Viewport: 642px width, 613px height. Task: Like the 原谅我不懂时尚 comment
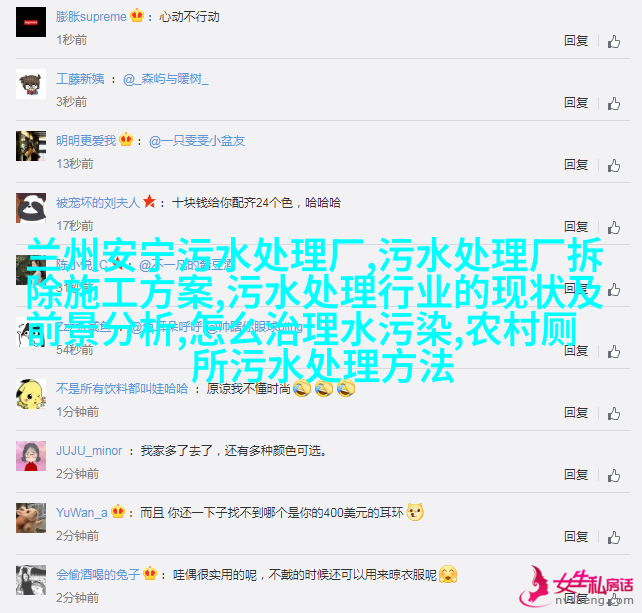click(613, 414)
